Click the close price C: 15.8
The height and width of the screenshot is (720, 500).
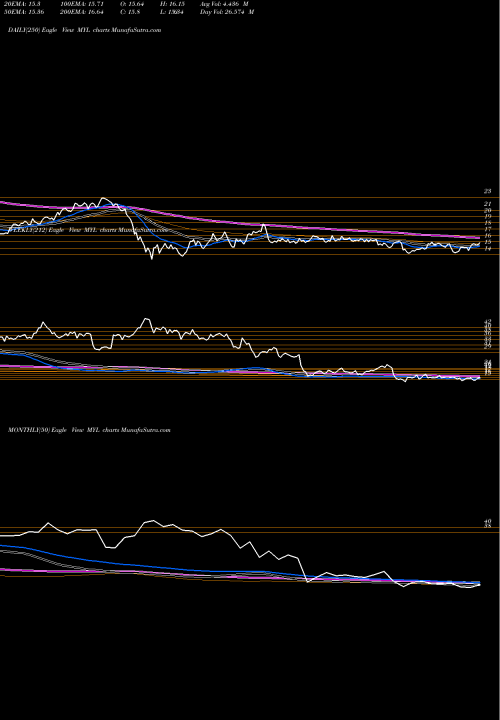point(130,12)
